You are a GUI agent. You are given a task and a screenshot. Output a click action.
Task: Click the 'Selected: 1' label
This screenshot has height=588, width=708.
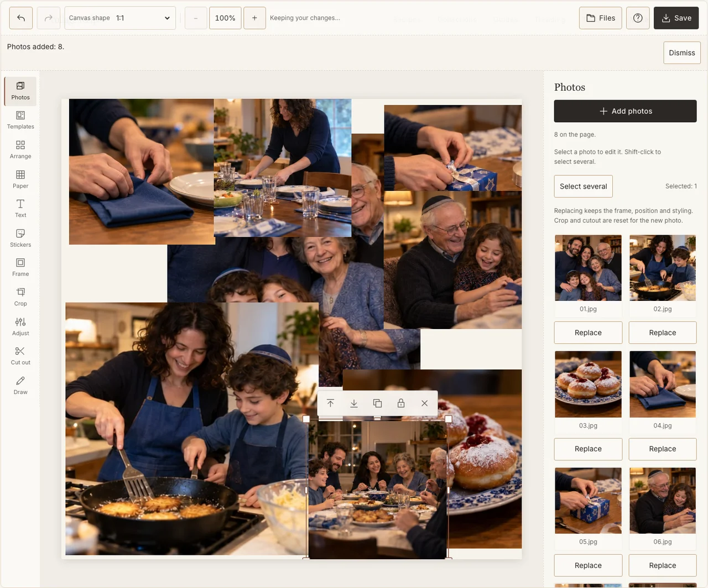tap(681, 186)
